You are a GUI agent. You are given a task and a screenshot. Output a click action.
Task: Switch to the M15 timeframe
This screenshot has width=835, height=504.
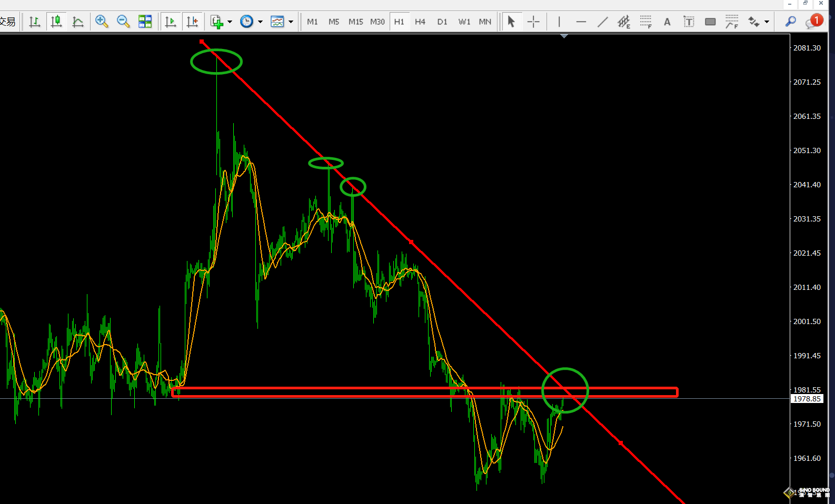(355, 22)
